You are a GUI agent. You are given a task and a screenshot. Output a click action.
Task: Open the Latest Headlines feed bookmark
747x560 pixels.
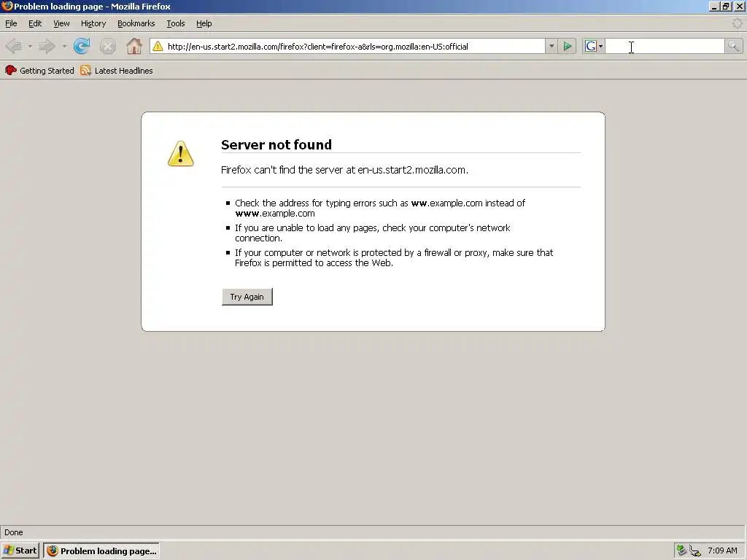pos(117,71)
